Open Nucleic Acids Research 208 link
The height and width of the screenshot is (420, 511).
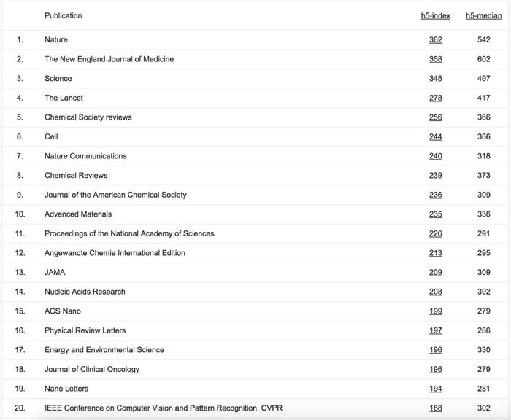pyautogui.click(x=435, y=292)
